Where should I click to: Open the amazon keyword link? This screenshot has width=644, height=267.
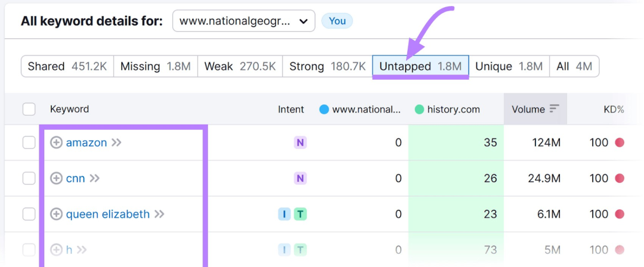click(x=86, y=142)
